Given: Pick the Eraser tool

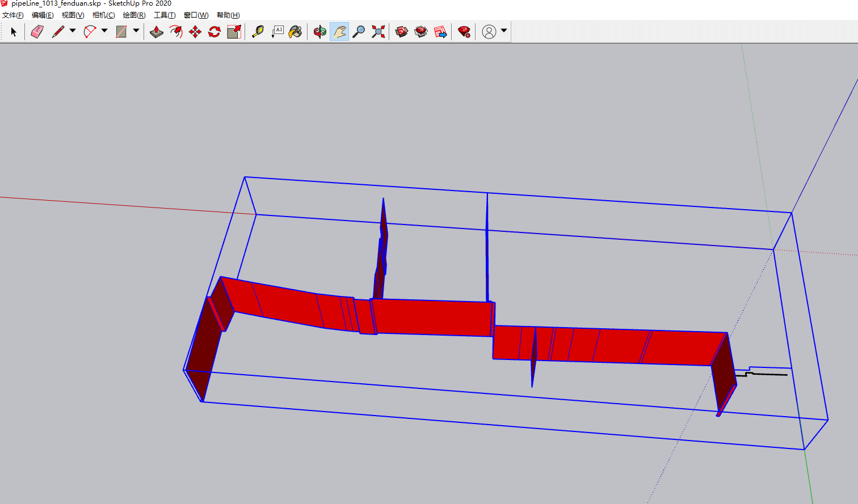Looking at the screenshot, I should [37, 32].
